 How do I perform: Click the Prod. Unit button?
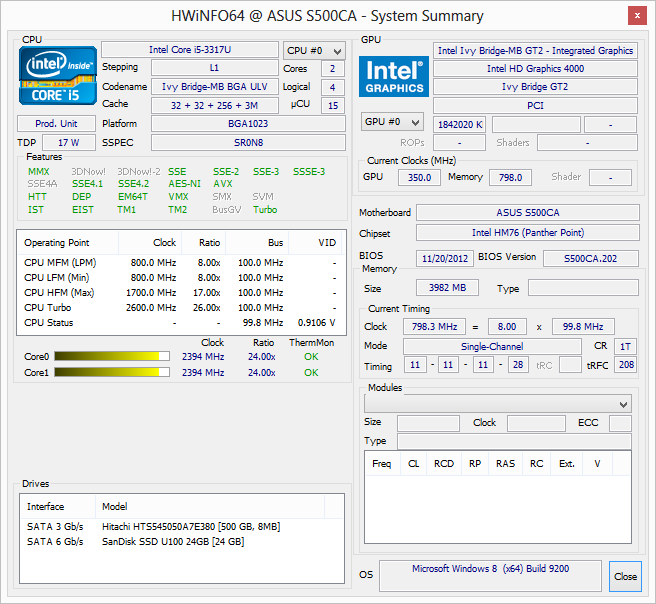(x=56, y=124)
